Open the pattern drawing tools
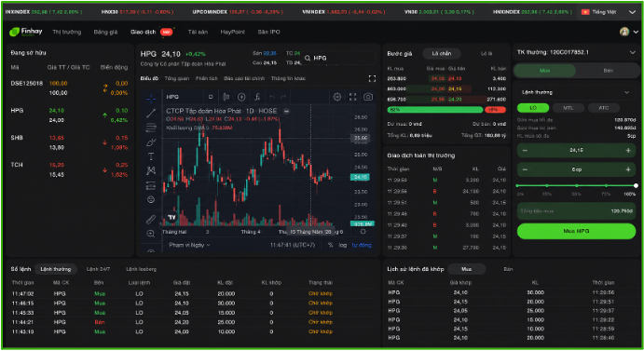The image size is (644, 351). (151, 170)
